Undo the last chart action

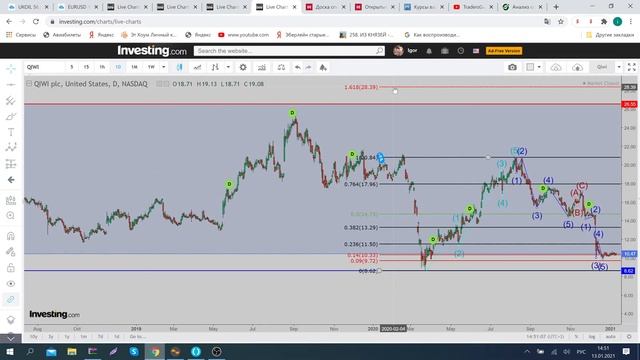click(x=298, y=67)
